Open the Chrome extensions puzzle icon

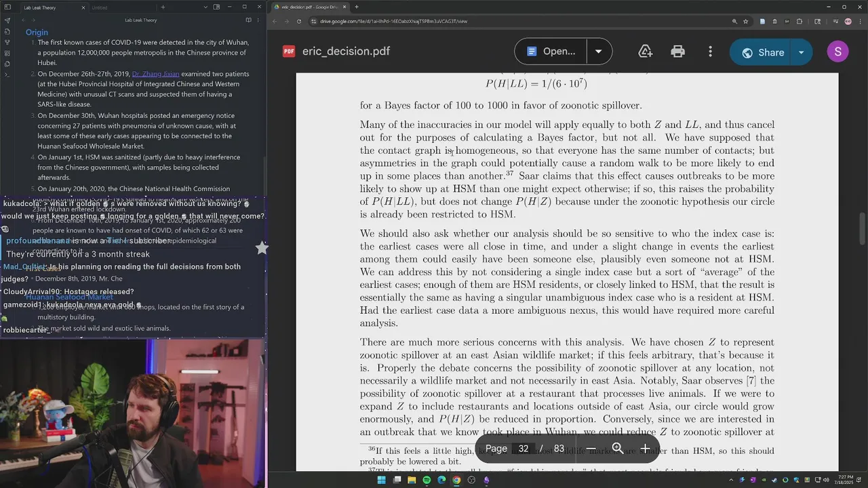pyautogui.click(x=799, y=21)
